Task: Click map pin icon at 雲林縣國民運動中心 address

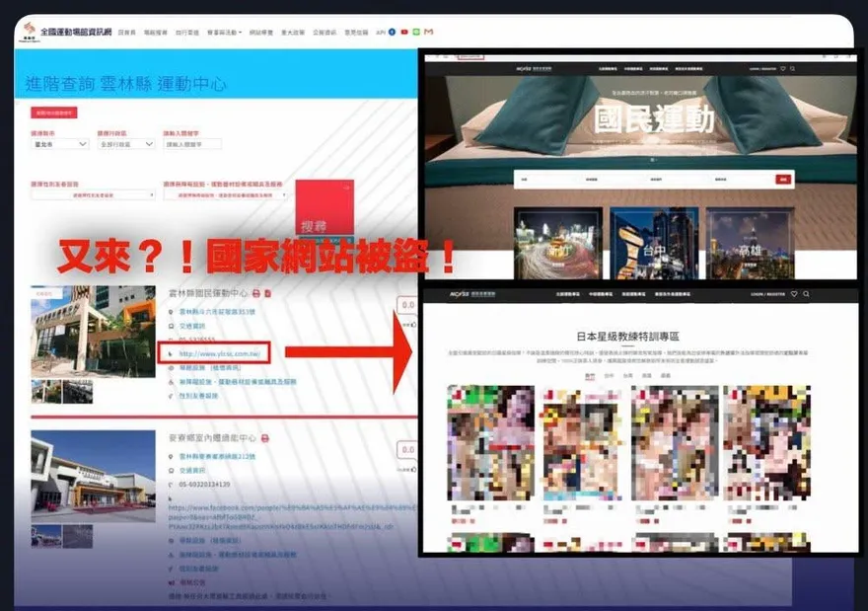Action: [171, 312]
